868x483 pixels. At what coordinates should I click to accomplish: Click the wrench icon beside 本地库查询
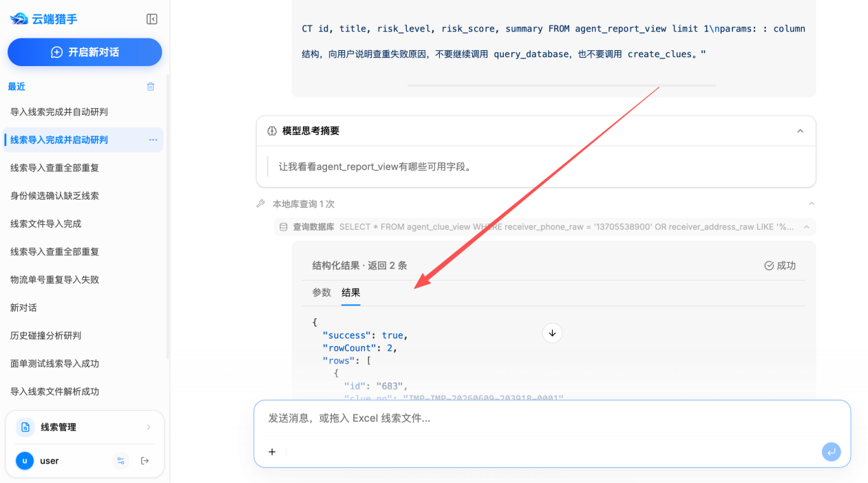pyautogui.click(x=260, y=204)
